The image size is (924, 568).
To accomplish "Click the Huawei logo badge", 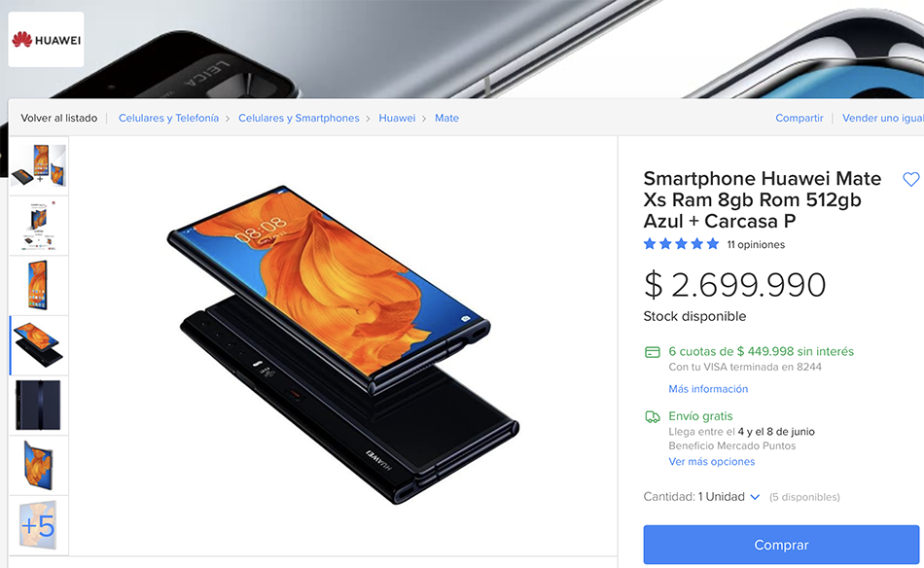I will 46,40.
